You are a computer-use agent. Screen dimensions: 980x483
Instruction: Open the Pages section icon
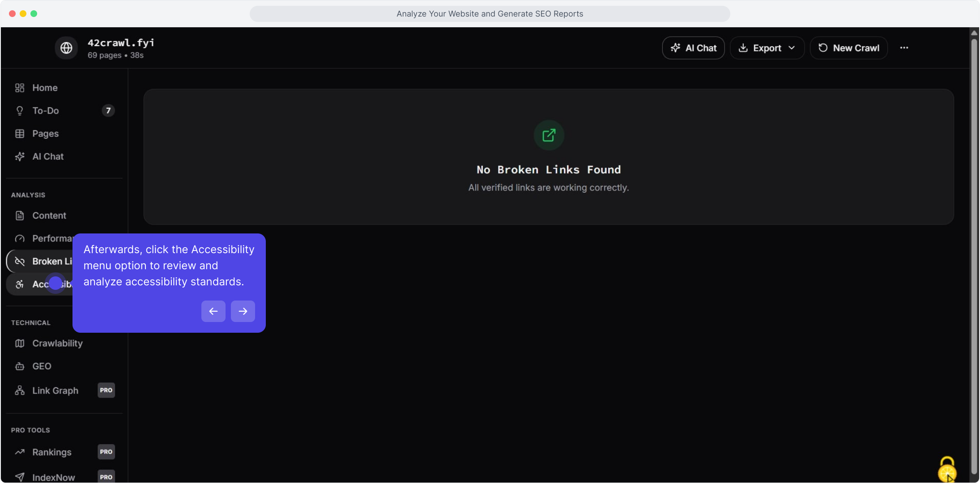coord(20,133)
